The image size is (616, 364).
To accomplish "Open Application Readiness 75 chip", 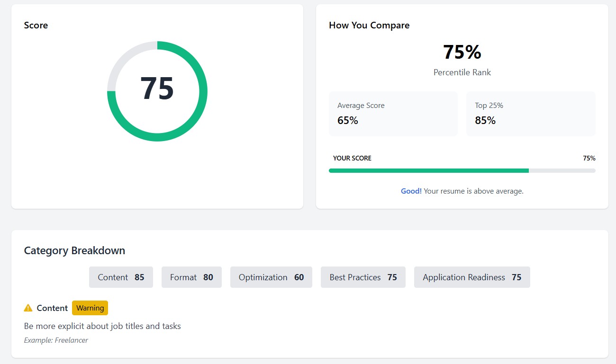I will tap(472, 277).
